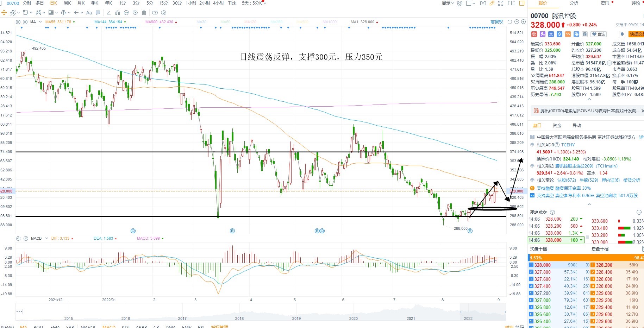Viewport: 644px width, 328px height.
Task: Open the 资讯 news tab
Action: coord(605,3)
